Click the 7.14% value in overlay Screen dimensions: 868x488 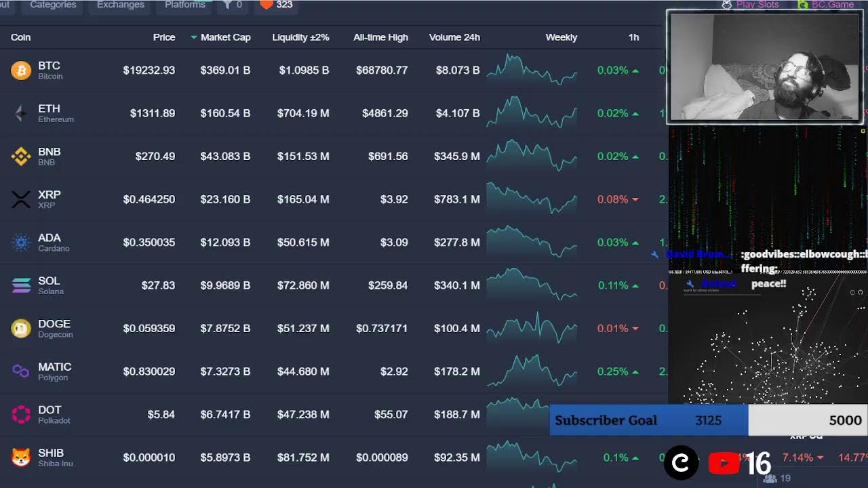pyautogui.click(x=797, y=458)
